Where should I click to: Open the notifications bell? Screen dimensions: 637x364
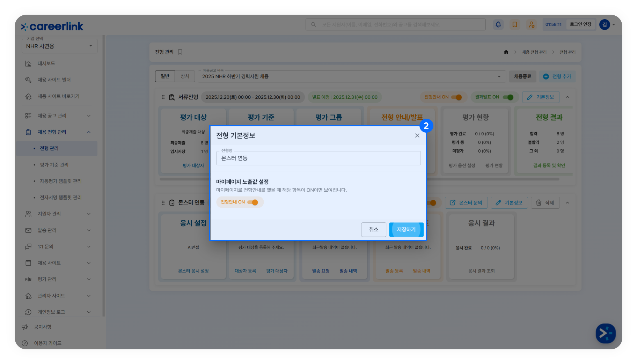coord(498,24)
